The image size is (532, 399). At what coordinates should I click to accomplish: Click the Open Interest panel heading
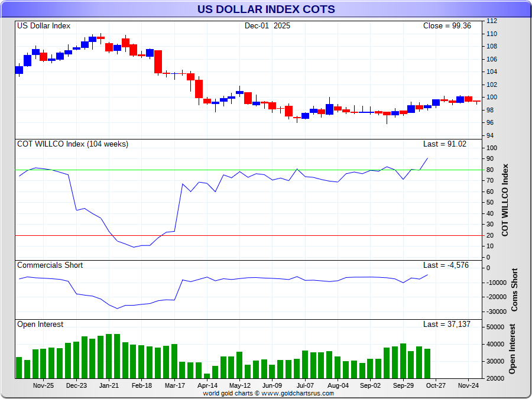(x=40, y=325)
